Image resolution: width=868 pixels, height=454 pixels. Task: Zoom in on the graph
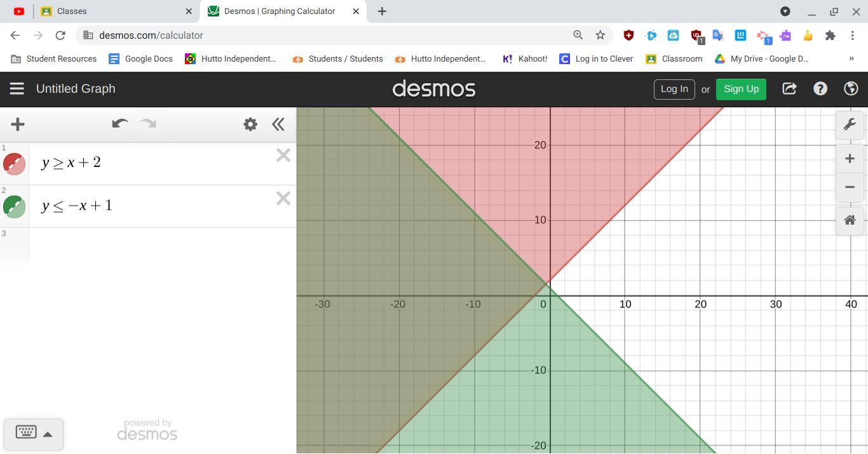tap(850, 159)
